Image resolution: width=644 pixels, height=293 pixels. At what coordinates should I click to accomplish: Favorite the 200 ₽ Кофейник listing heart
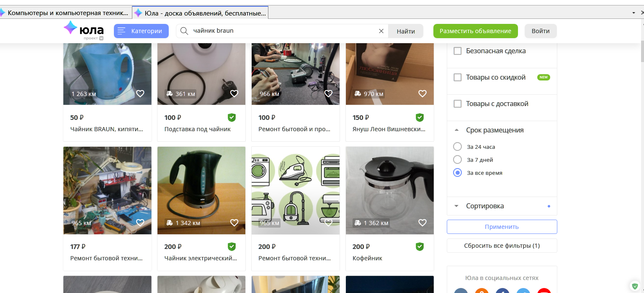coord(422,223)
